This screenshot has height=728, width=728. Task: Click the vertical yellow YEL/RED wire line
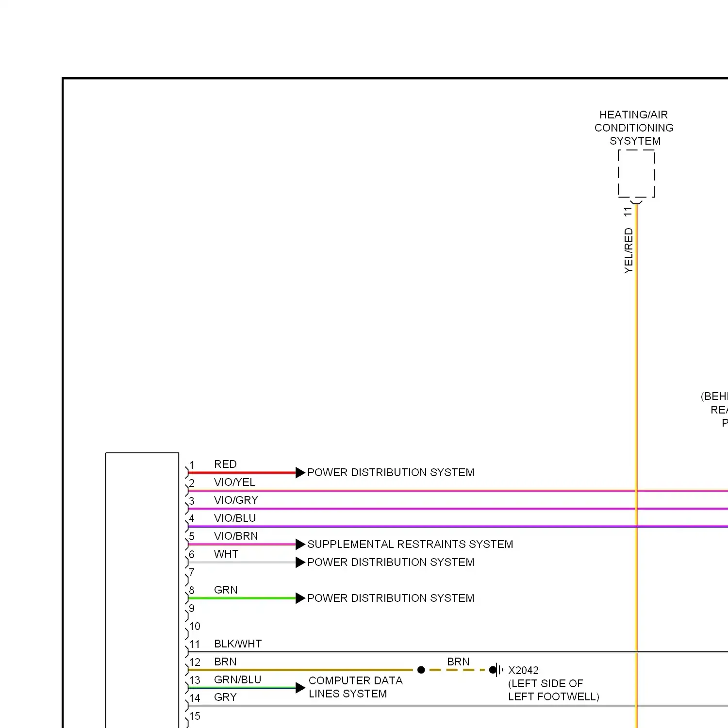tap(637, 466)
